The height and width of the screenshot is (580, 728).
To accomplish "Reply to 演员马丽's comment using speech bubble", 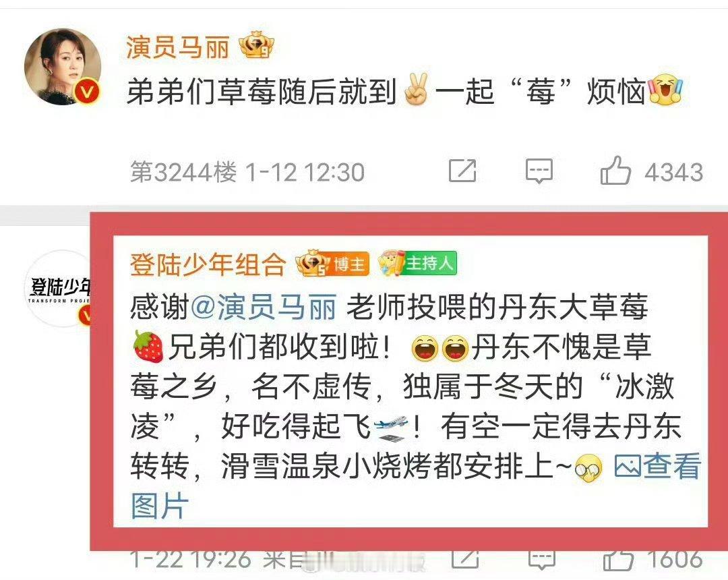I will [x=539, y=171].
